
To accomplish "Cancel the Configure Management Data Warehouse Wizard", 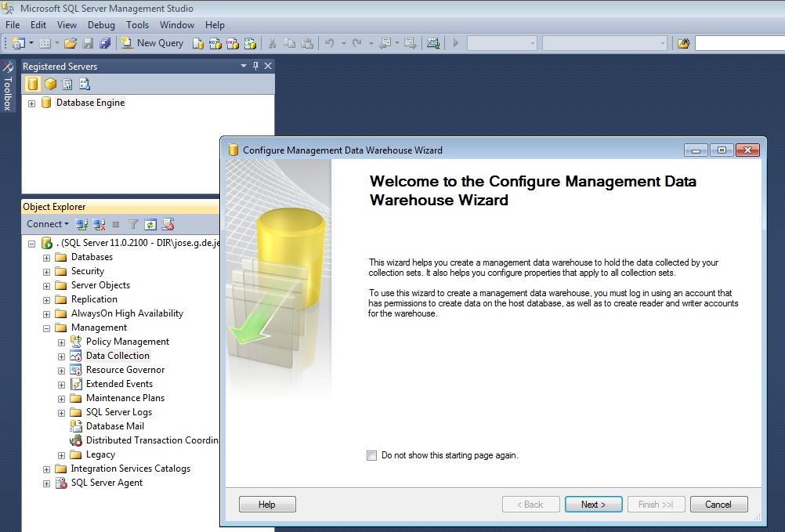I will (718, 505).
